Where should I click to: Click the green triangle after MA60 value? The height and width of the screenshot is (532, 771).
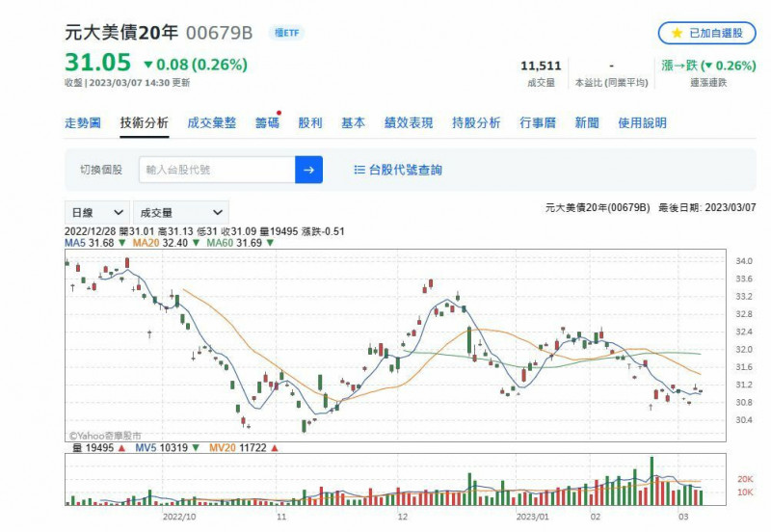click(269, 244)
